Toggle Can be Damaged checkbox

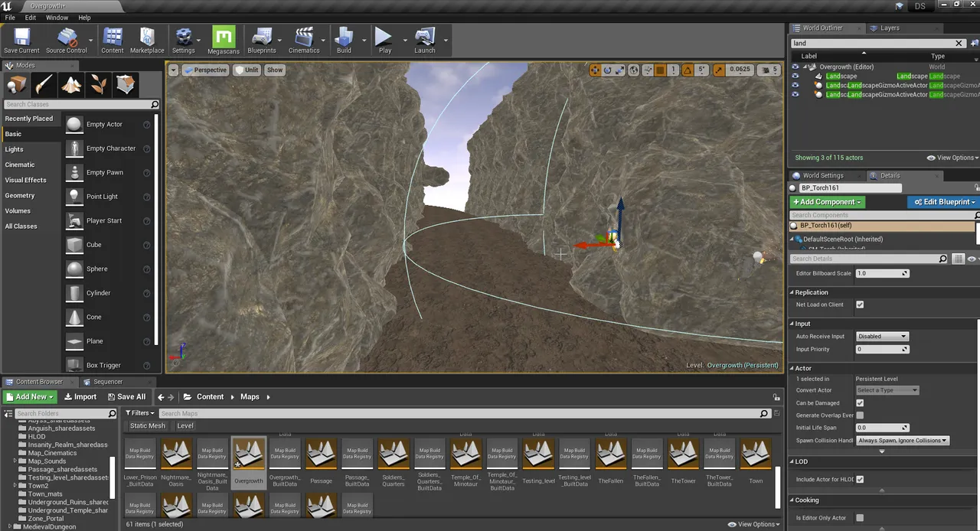(x=860, y=403)
